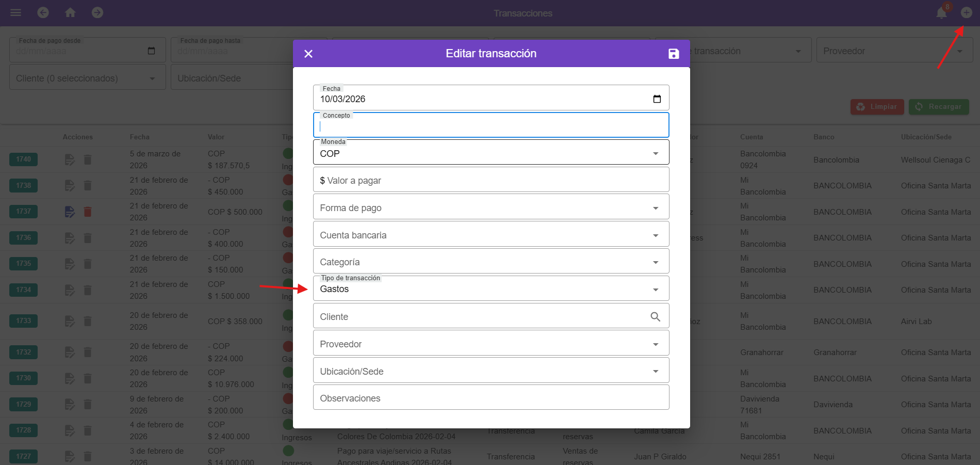Open notifications bell icon
The width and height of the screenshot is (980, 465).
941,13
